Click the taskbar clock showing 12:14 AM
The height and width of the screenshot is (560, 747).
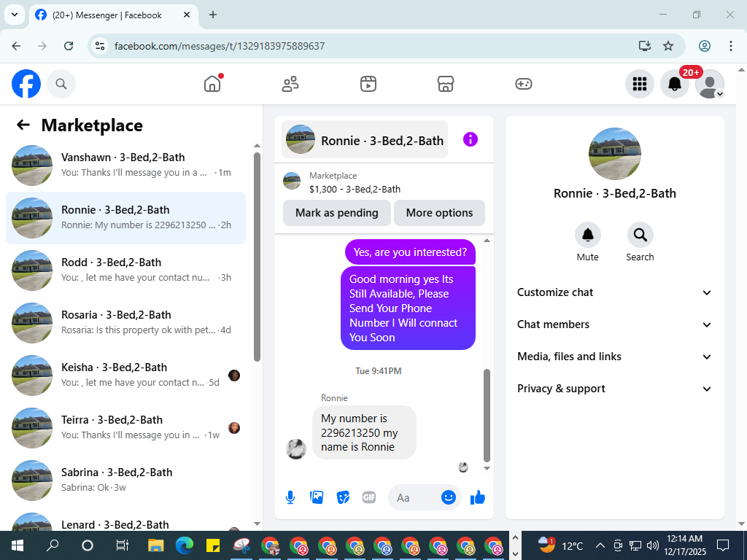(x=685, y=545)
